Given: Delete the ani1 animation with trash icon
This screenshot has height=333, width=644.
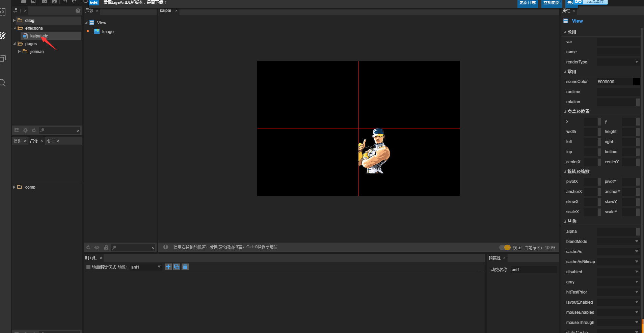Looking at the screenshot, I should pyautogui.click(x=185, y=267).
